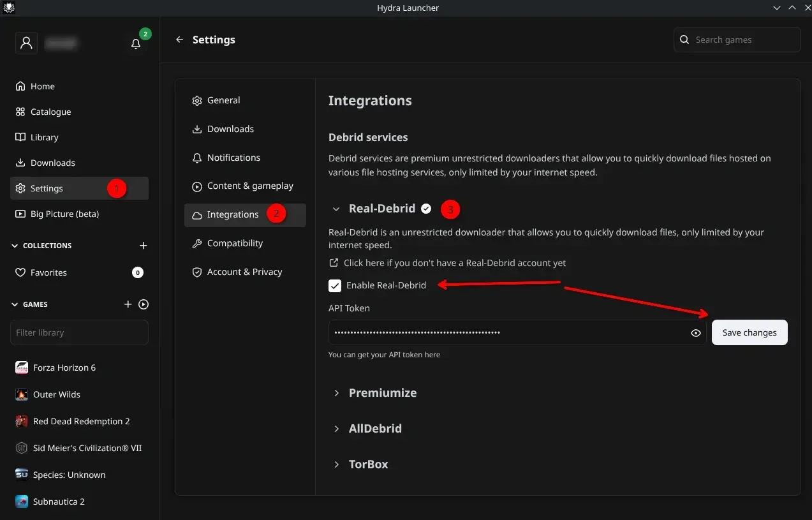812x520 pixels.
Task: Click the play icon beside Games header
Action: click(144, 304)
